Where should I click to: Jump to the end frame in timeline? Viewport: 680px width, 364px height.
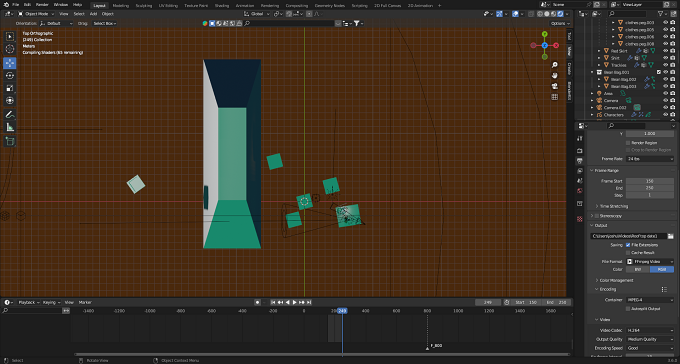tap(309, 302)
